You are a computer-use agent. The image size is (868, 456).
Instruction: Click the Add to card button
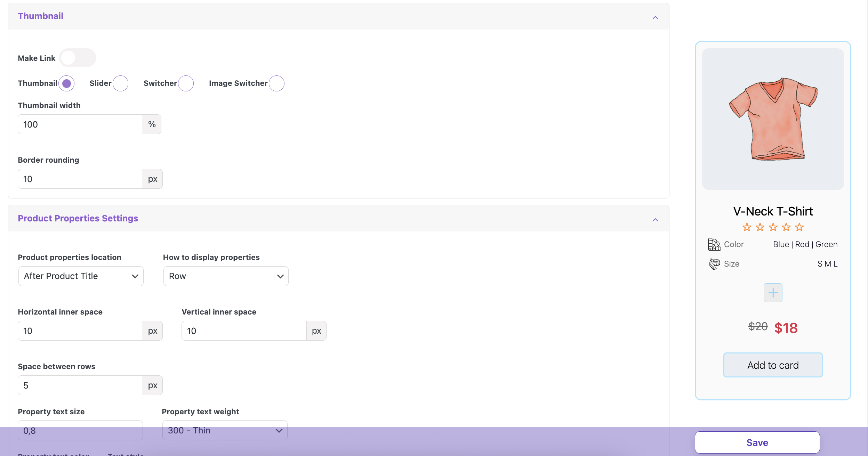[x=773, y=365]
